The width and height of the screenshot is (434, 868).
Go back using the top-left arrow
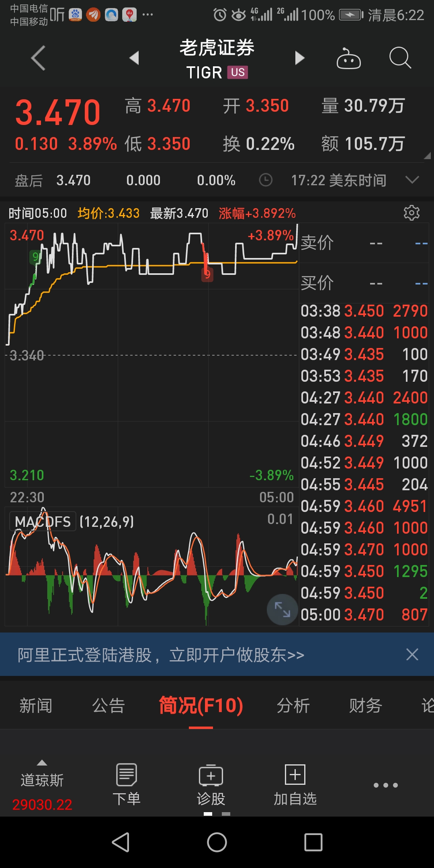pyautogui.click(x=38, y=58)
